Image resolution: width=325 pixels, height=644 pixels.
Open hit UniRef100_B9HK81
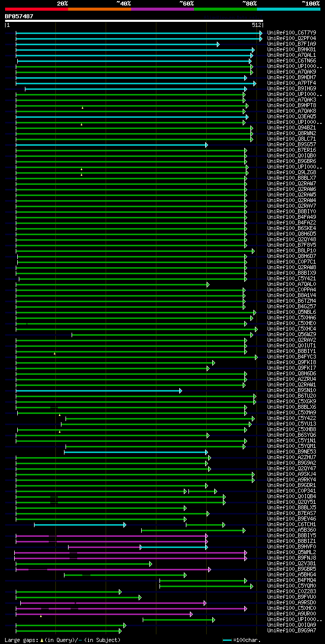292,49
